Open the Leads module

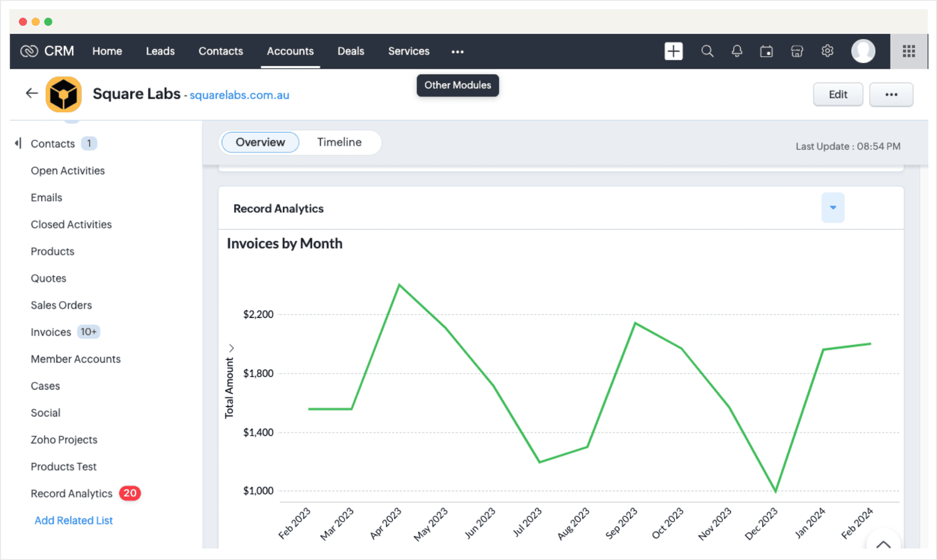pyautogui.click(x=160, y=51)
